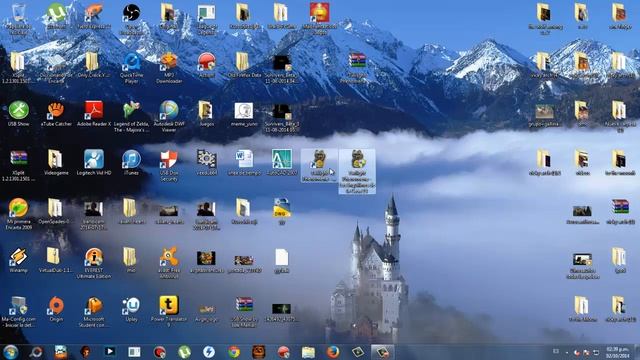Select the AutoCAD 2007 shortcut

[x=282, y=162]
